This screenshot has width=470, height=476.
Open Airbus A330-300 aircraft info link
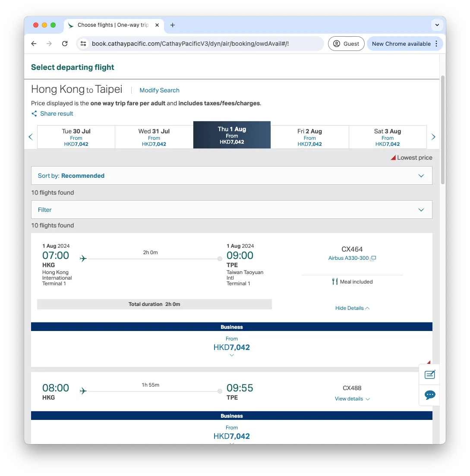[352, 258]
